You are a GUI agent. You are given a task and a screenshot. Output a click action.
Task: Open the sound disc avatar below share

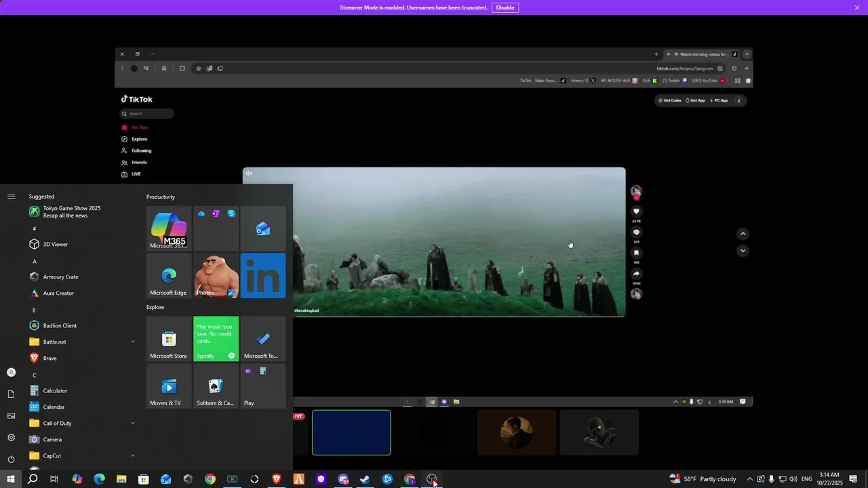636,294
